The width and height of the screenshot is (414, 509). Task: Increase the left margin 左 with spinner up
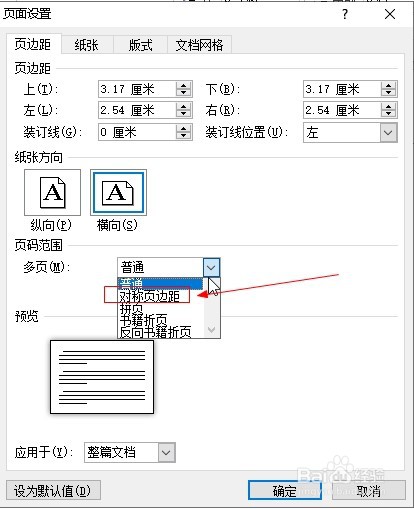point(183,106)
